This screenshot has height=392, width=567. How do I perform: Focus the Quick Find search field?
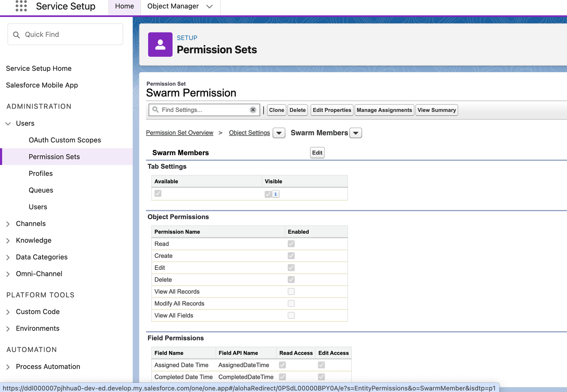tap(65, 34)
